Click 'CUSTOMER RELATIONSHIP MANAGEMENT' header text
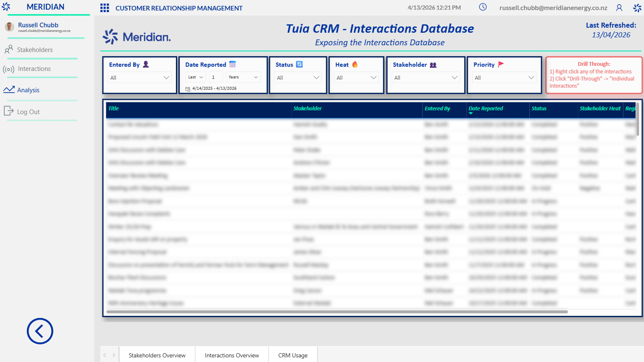 [179, 8]
